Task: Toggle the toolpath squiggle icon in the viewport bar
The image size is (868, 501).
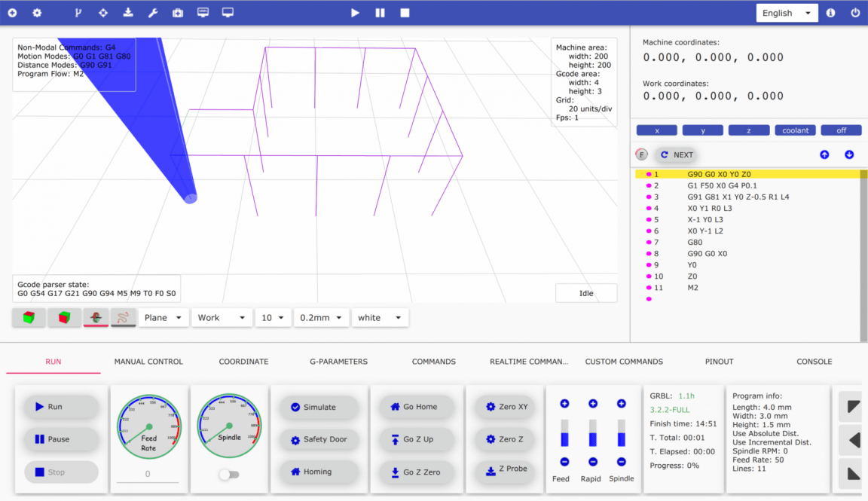Action: click(123, 317)
